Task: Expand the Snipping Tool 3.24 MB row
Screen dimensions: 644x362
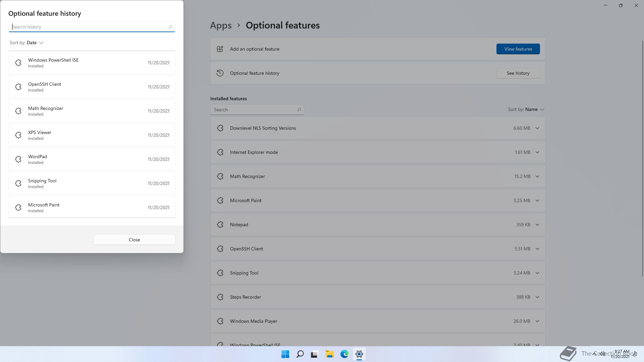Action: [x=537, y=273]
